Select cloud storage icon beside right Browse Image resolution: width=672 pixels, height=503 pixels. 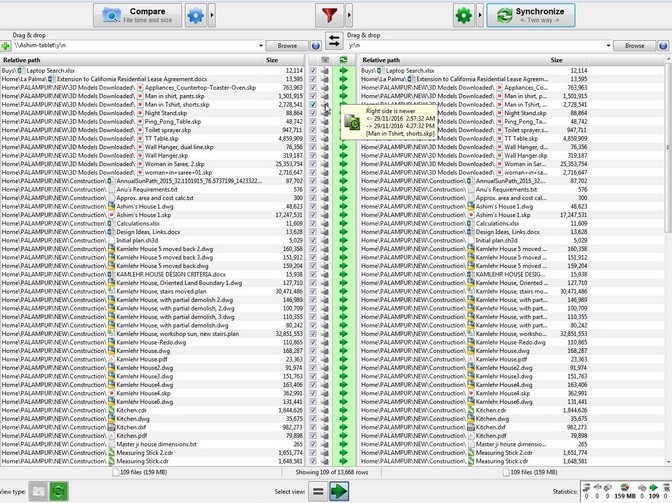tap(663, 45)
